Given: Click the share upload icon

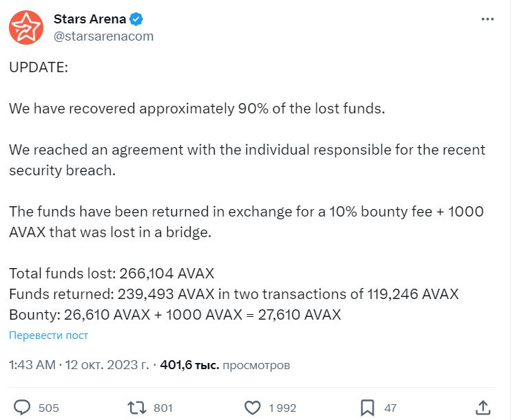Looking at the screenshot, I should pos(483,408).
